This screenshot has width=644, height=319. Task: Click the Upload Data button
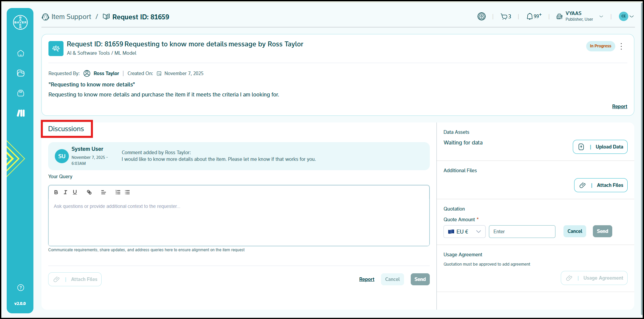600,147
